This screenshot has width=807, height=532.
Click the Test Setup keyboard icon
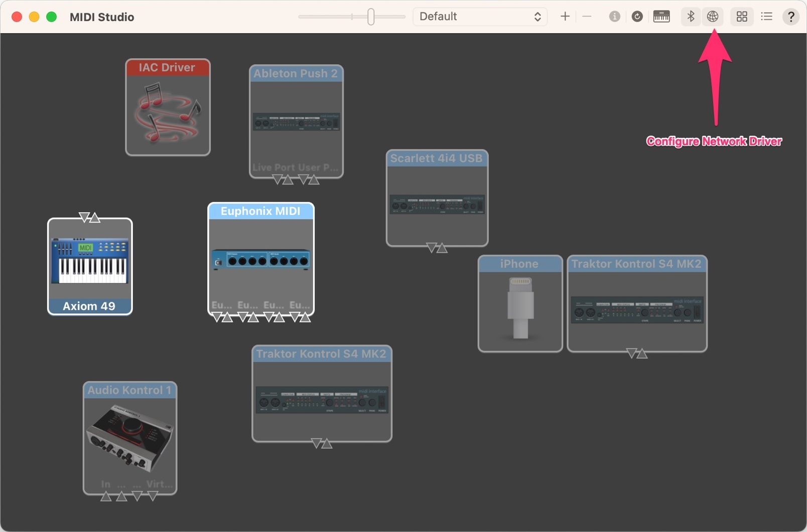[x=661, y=17]
